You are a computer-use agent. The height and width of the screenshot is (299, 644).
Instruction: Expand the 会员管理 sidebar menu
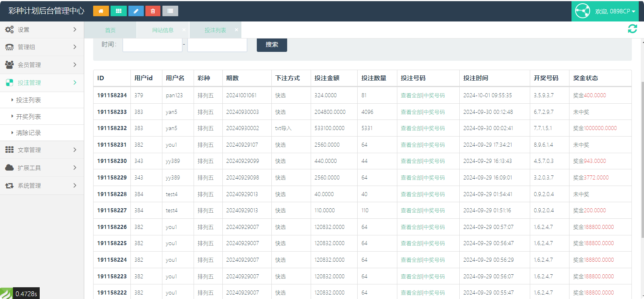coord(42,65)
